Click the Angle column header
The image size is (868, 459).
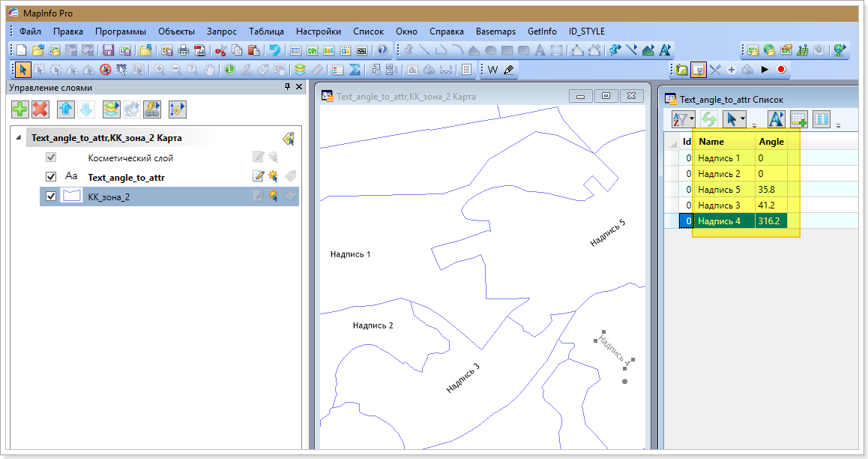coord(771,141)
